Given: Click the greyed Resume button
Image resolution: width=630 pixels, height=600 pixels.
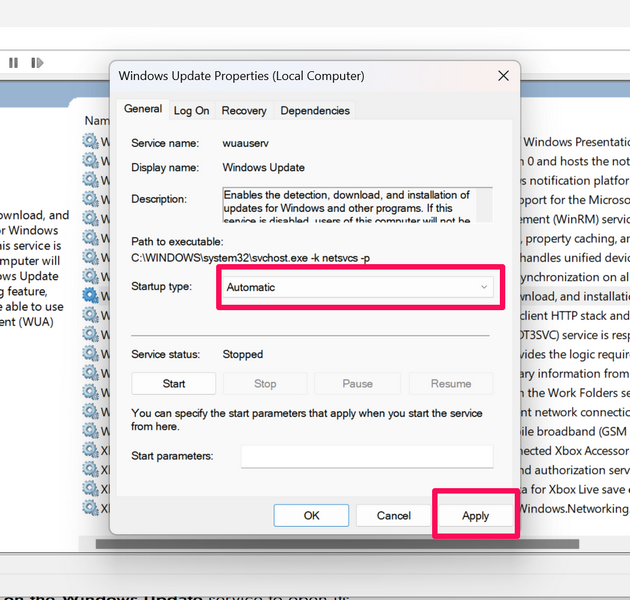Looking at the screenshot, I should point(451,383).
